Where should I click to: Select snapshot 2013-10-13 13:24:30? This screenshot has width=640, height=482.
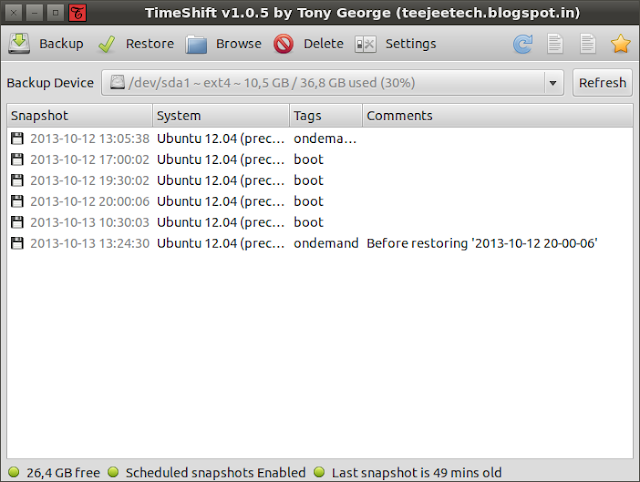click(x=90, y=243)
